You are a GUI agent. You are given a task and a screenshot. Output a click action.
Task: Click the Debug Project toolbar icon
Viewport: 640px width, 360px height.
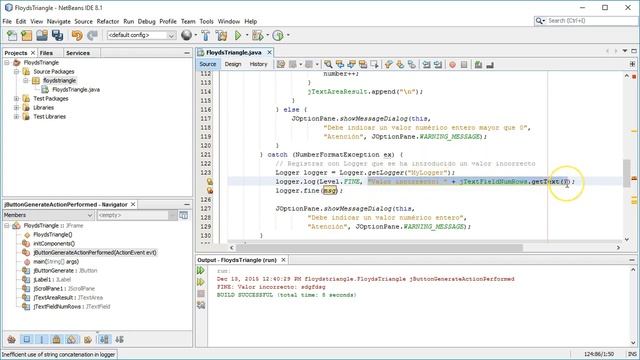tap(258, 36)
